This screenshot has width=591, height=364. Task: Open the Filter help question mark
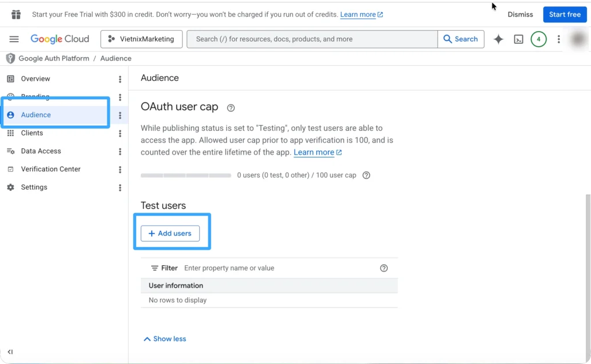click(384, 268)
